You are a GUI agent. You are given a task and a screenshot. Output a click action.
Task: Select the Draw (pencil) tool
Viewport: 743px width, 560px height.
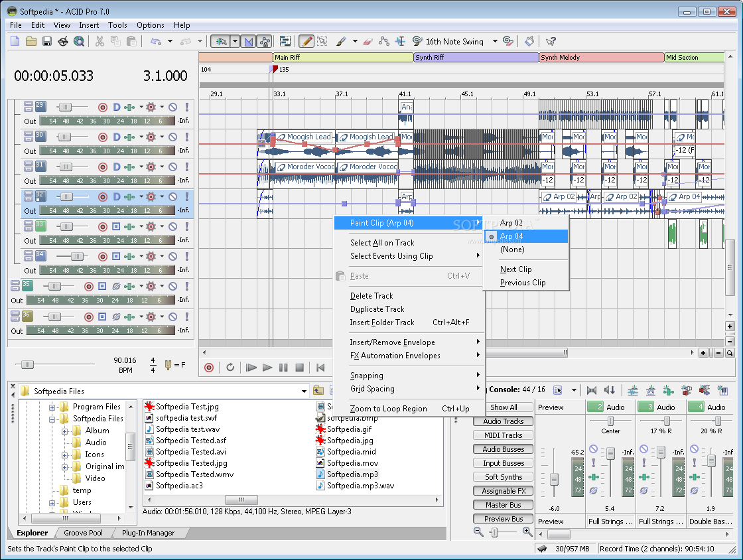coord(306,41)
